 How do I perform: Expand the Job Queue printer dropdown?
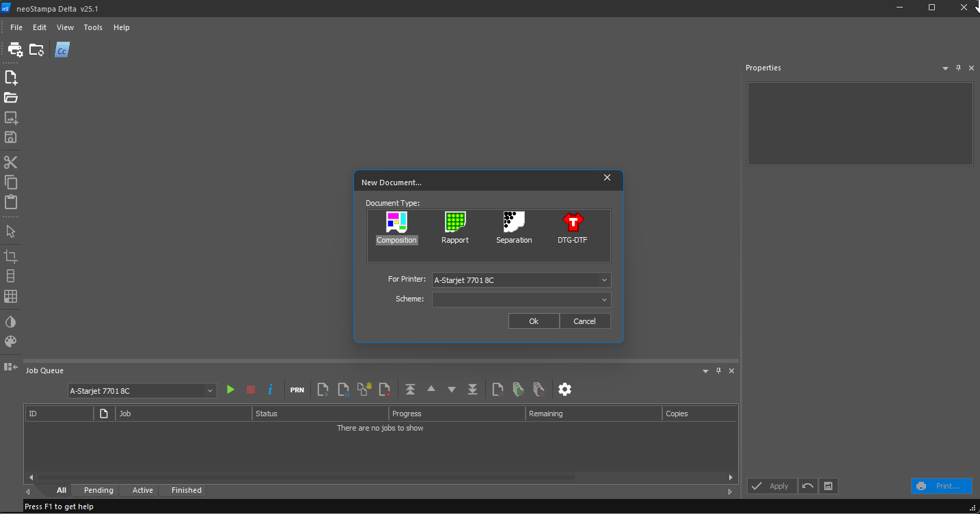(210, 391)
